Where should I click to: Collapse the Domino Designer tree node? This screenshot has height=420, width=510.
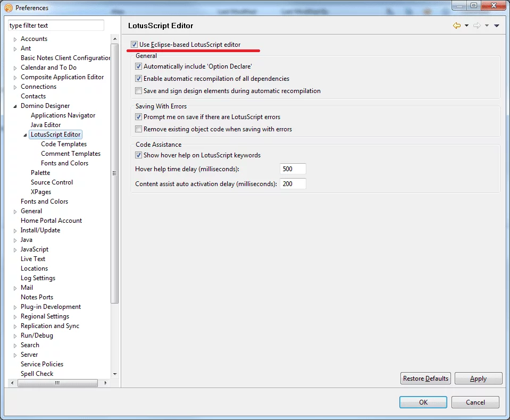pyautogui.click(x=15, y=106)
